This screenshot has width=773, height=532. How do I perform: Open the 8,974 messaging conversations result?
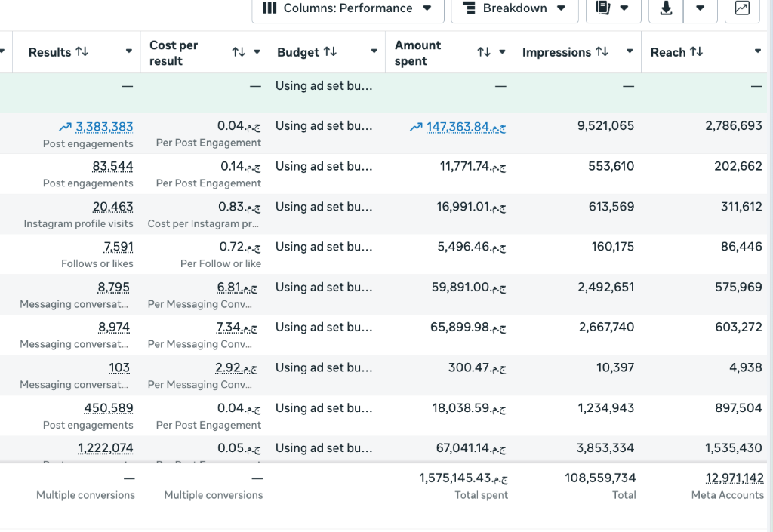[x=114, y=328]
